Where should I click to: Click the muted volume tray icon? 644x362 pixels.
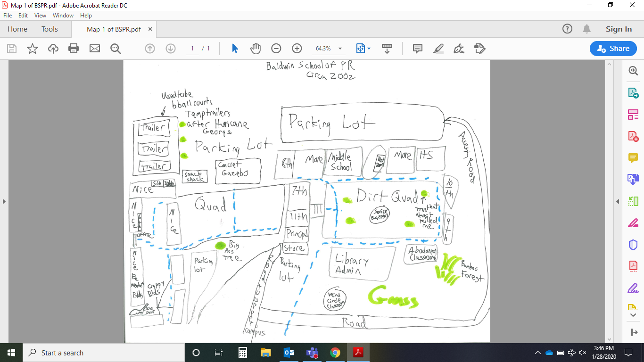point(583,353)
